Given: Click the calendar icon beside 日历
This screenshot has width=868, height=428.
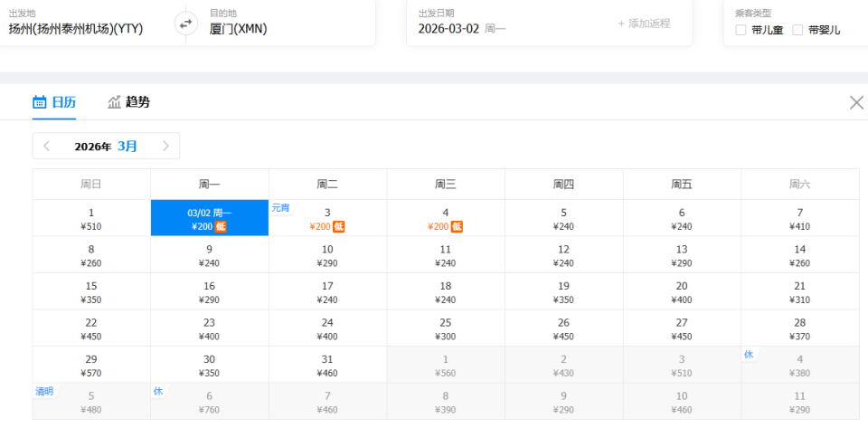Looking at the screenshot, I should point(40,102).
